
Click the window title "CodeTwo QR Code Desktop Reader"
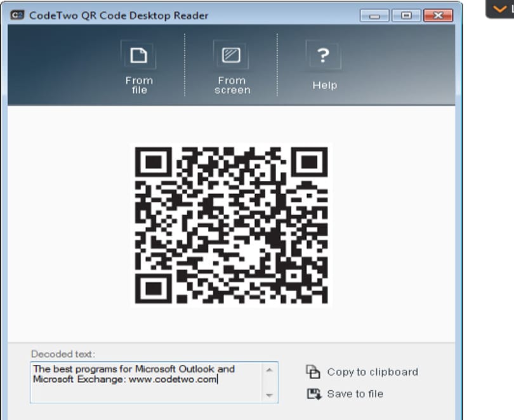[119, 15]
